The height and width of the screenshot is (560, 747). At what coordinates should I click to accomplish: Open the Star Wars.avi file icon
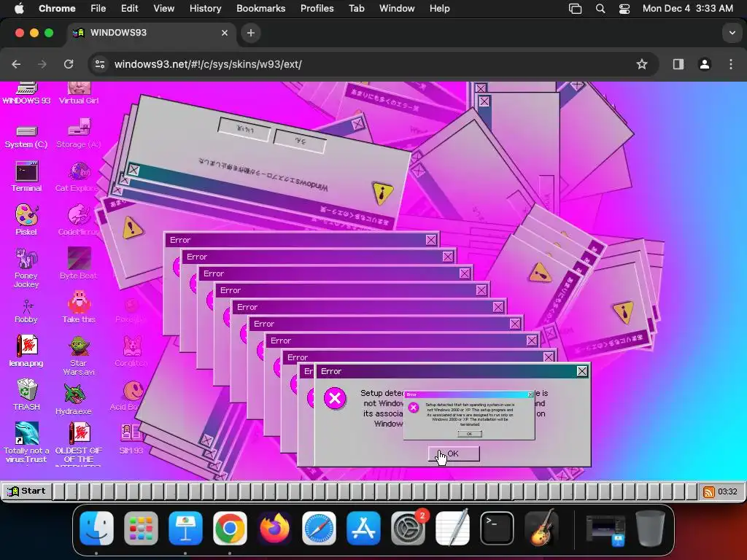[79, 355]
